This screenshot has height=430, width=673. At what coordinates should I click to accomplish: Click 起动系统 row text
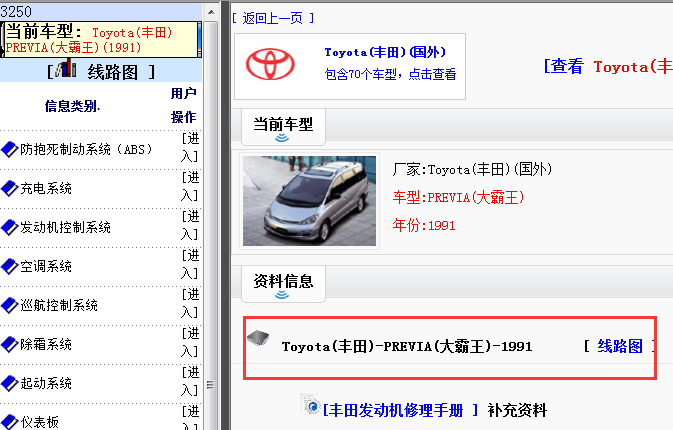point(46,383)
